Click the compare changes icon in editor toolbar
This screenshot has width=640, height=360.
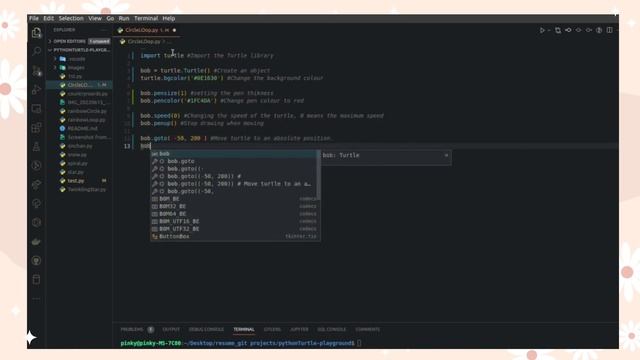(558, 30)
